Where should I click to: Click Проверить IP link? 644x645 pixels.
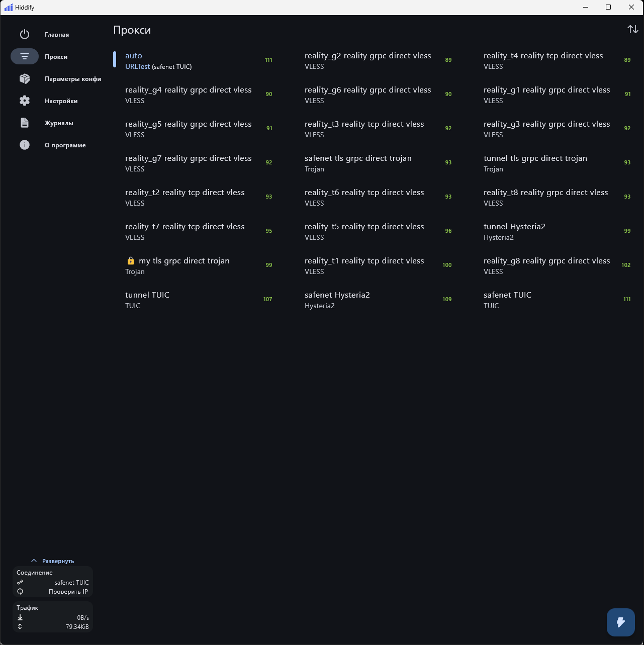pyautogui.click(x=68, y=592)
